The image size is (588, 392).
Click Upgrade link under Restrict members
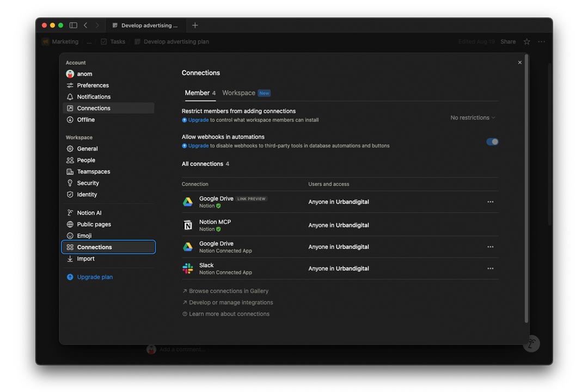198,120
